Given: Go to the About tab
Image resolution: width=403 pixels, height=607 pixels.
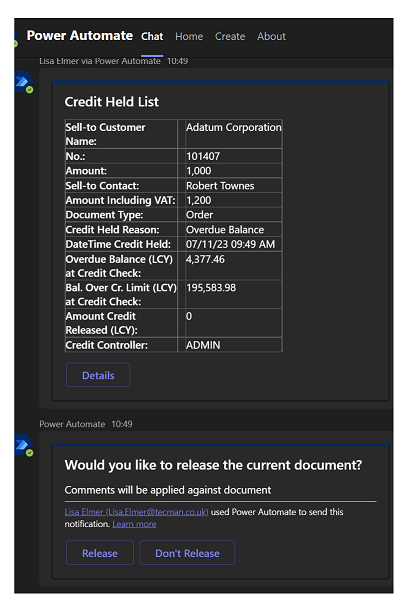Looking at the screenshot, I should pos(271,36).
